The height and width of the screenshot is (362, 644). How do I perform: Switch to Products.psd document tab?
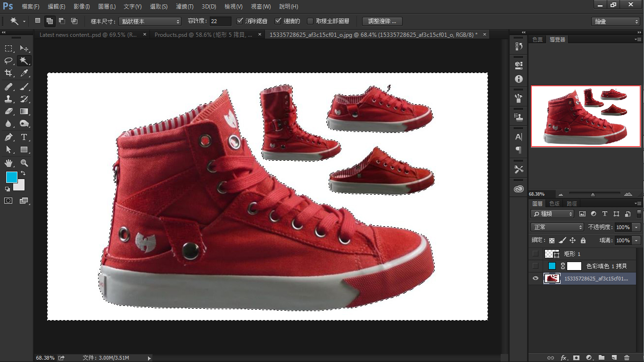tap(203, 34)
